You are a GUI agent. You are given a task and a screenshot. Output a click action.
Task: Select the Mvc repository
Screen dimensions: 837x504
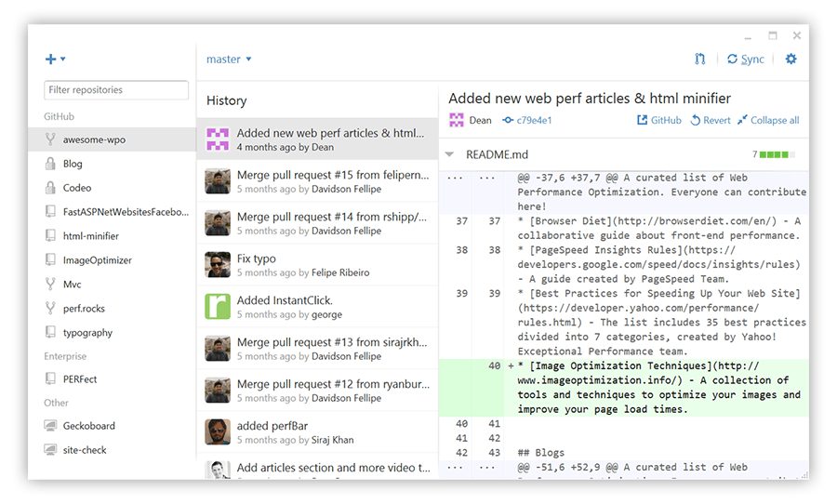pyautogui.click(x=113, y=284)
